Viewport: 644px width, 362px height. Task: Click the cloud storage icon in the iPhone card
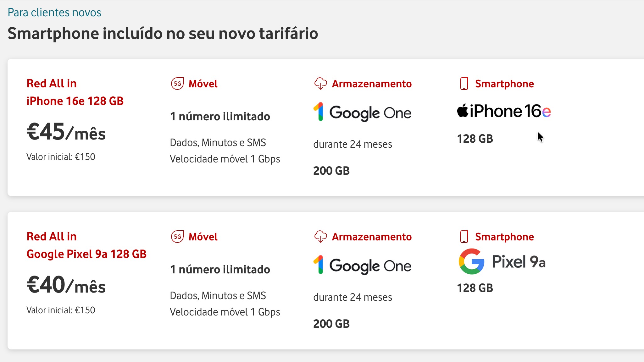tap(320, 84)
